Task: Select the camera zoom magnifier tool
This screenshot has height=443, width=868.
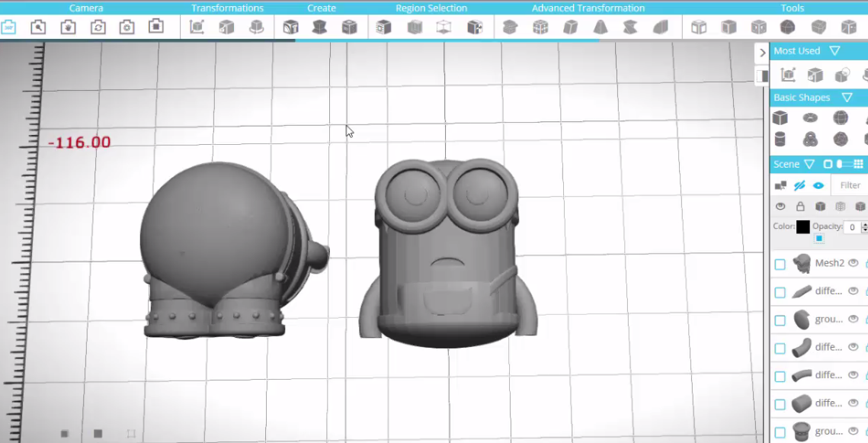Action: 38,27
